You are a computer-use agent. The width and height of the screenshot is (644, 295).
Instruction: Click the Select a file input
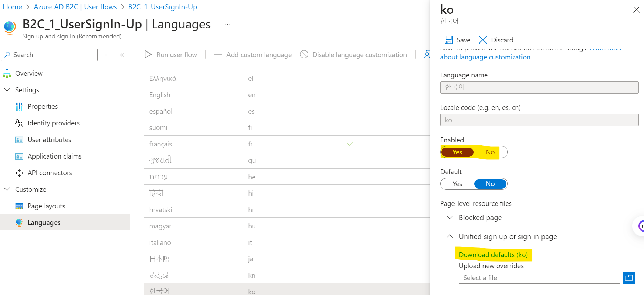(x=539, y=278)
